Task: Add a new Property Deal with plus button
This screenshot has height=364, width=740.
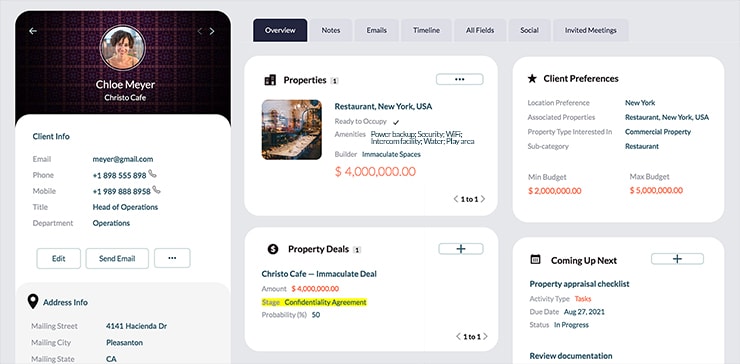Action: coord(461,249)
